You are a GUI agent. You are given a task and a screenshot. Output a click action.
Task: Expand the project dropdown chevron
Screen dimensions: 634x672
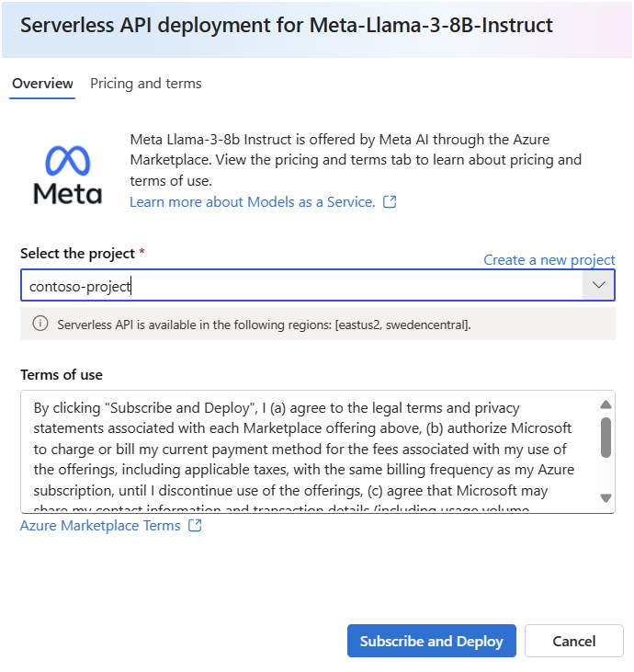click(598, 285)
